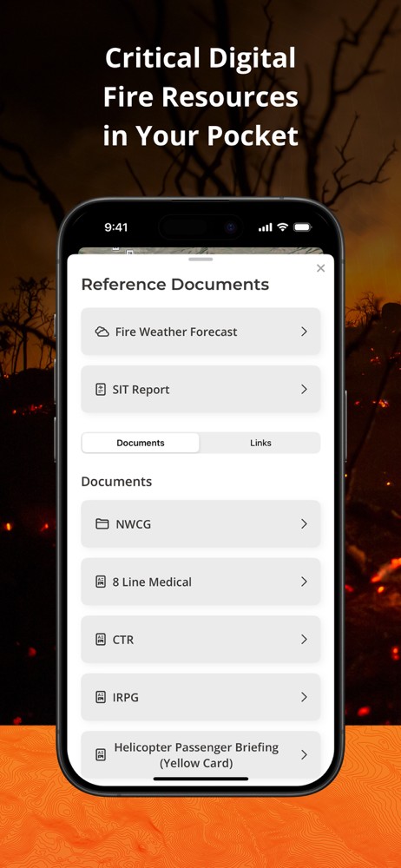Tap the Wi-Fi status icon

point(282,227)
